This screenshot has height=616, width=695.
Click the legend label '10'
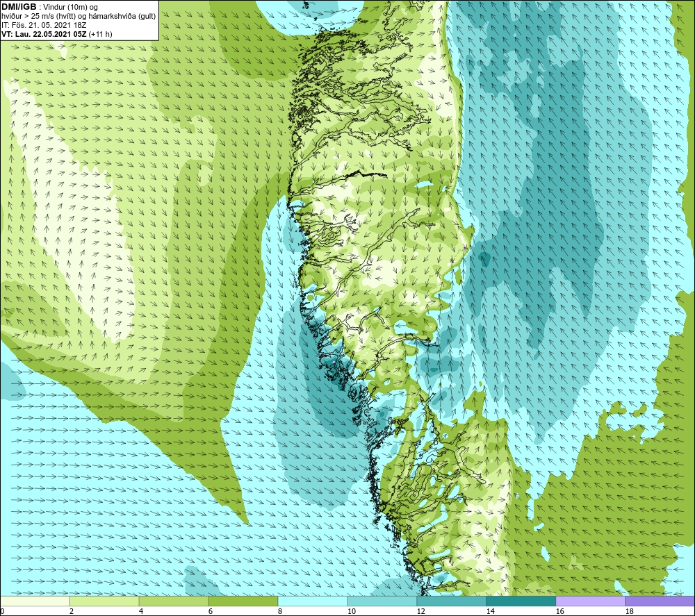(x=351, y=612)
